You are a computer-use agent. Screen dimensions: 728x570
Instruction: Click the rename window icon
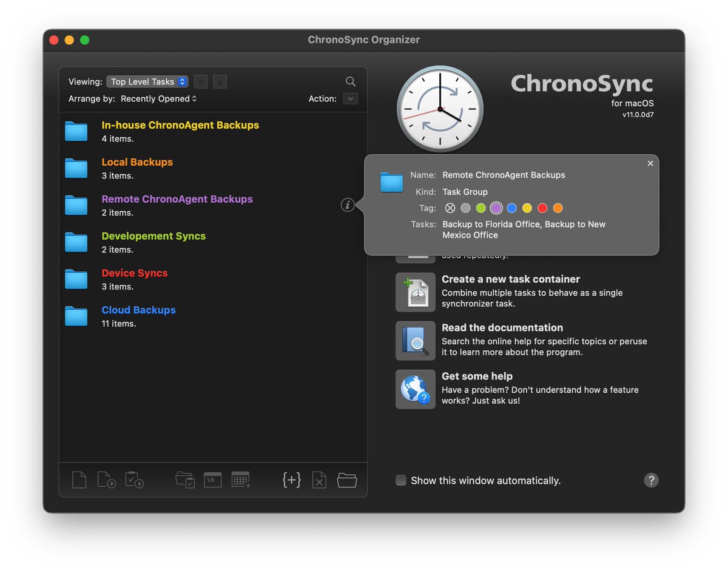(x=212, y=480)
